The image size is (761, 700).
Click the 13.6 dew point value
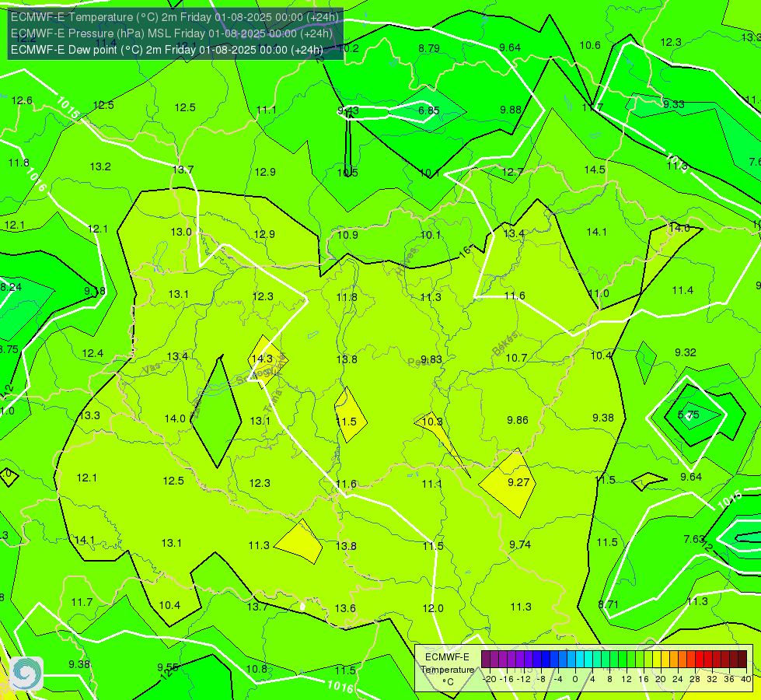[345, 608]
